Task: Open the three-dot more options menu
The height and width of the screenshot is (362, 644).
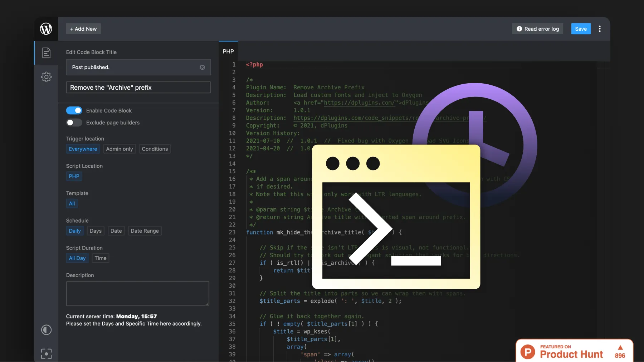Action: pyautogui.click(x=600, y=29)
